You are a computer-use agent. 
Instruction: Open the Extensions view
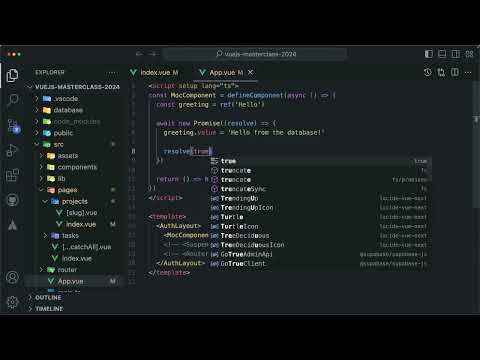[12, 175]
